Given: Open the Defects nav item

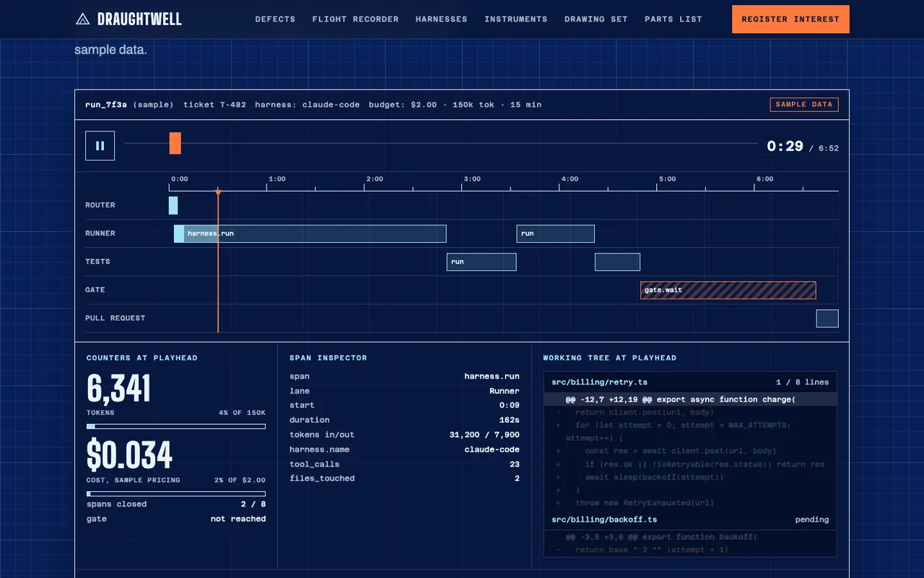Looking at the screenshot, I should pos(275,20).
